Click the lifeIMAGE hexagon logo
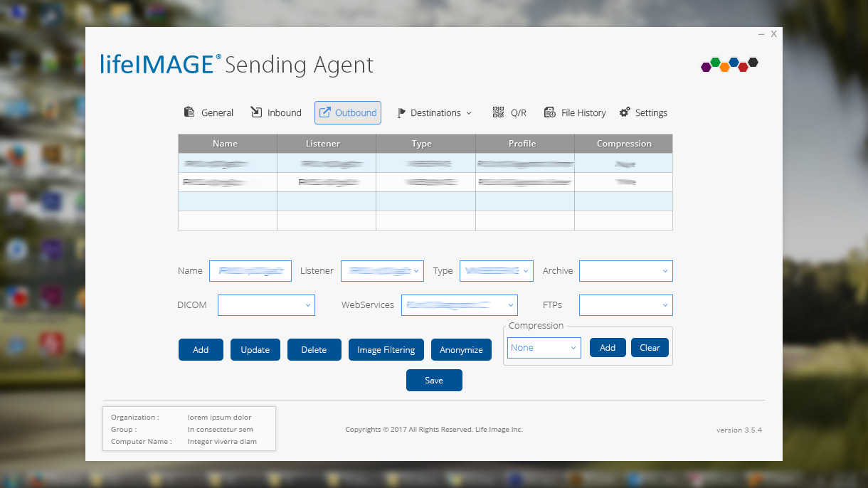The width and height of the screenshot is (868, 488). 730,65
